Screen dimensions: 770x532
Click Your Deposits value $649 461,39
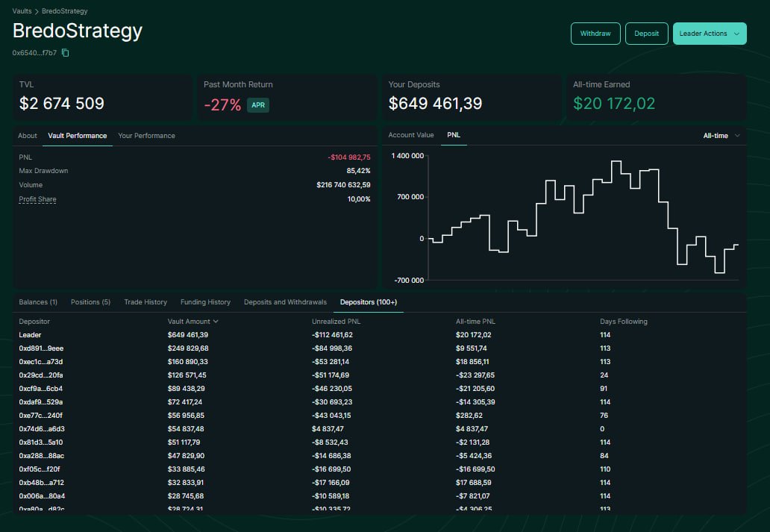click(435, 103)
